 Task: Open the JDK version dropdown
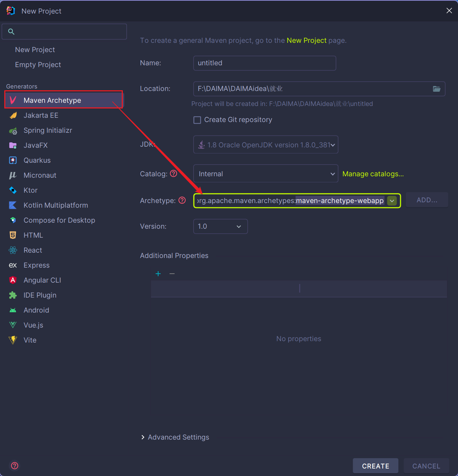(266, 145)
